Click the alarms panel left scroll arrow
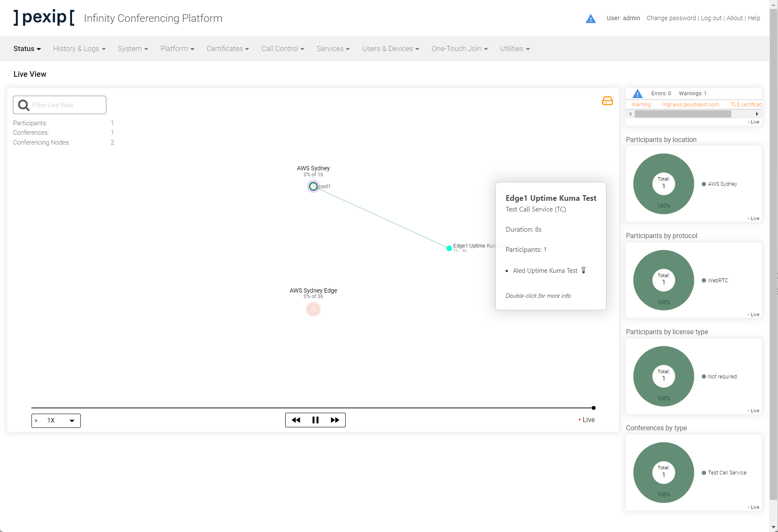The image size is (778, 532). click(x=630, y=114)
